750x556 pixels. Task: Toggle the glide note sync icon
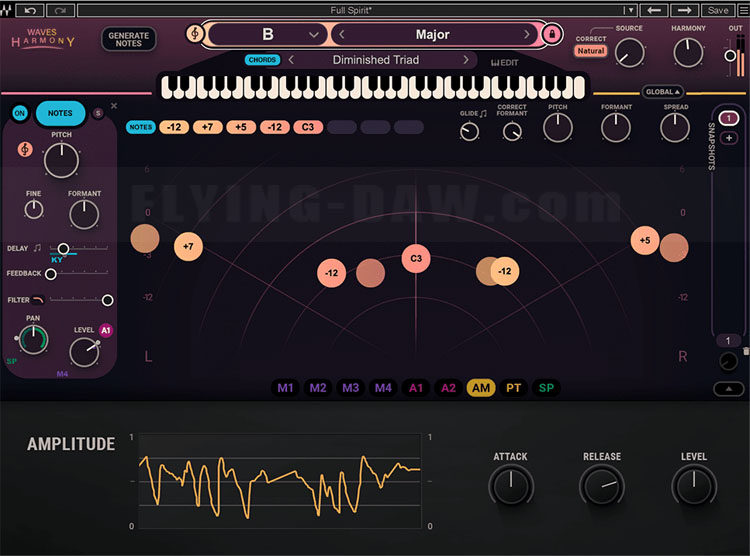click(483, 113)
